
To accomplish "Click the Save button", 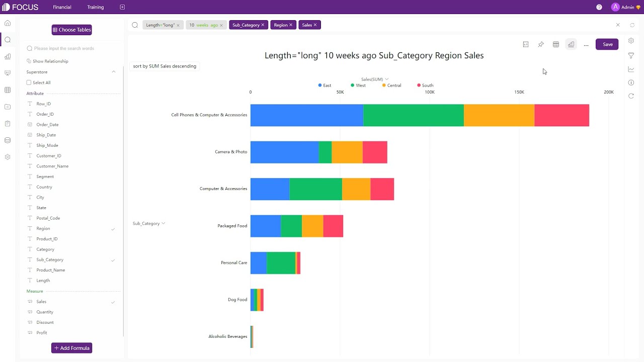I will pyautogui.click(x=607, y=44).
